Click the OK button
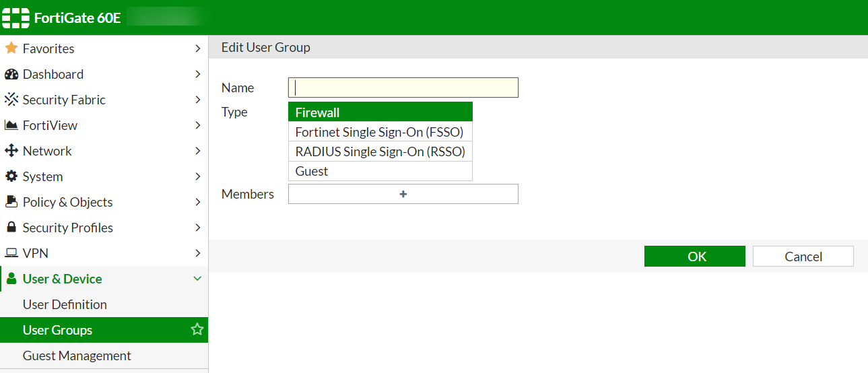 pyautogui.click(x=695, y=257)
